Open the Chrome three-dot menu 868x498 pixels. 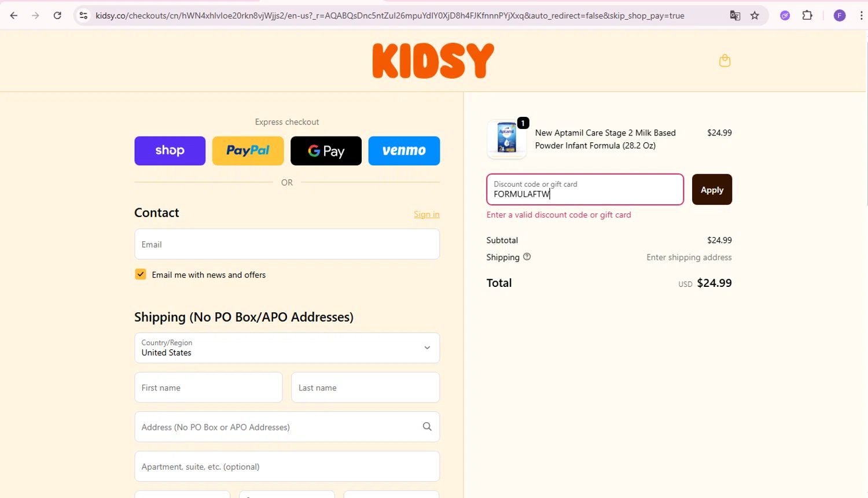(x=861, y=16)
